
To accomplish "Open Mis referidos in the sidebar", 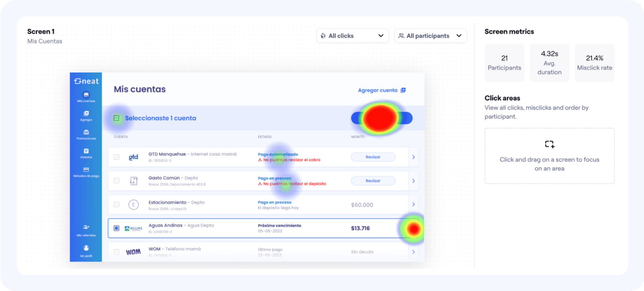I will tap(86, 231).
